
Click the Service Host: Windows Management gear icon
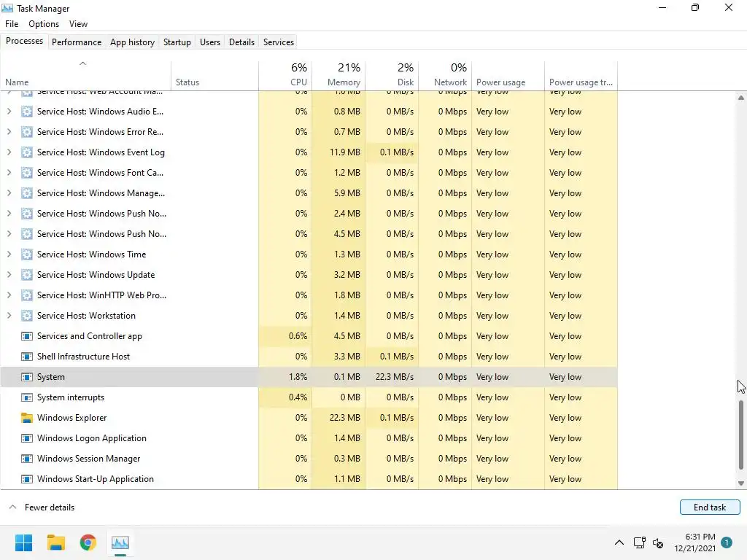27,193
